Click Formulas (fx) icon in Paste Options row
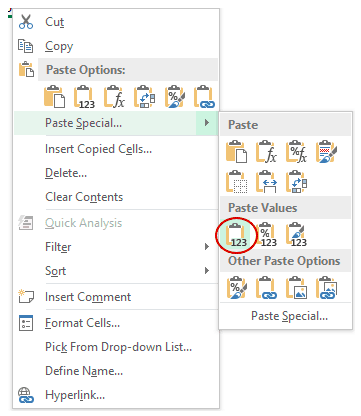 pos(114,97)
